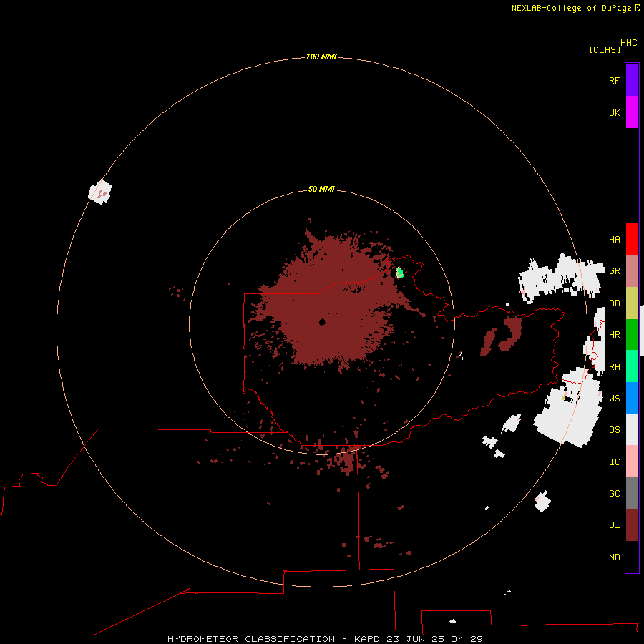Select the GC gray legend swatch
Screen dimensions: 644x644
(632, 493)
